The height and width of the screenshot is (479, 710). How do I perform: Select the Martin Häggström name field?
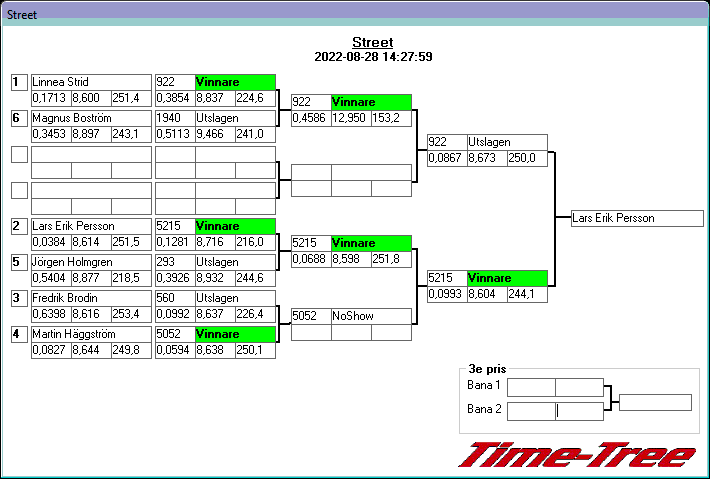pyautogui.click(x=91, y=335)
